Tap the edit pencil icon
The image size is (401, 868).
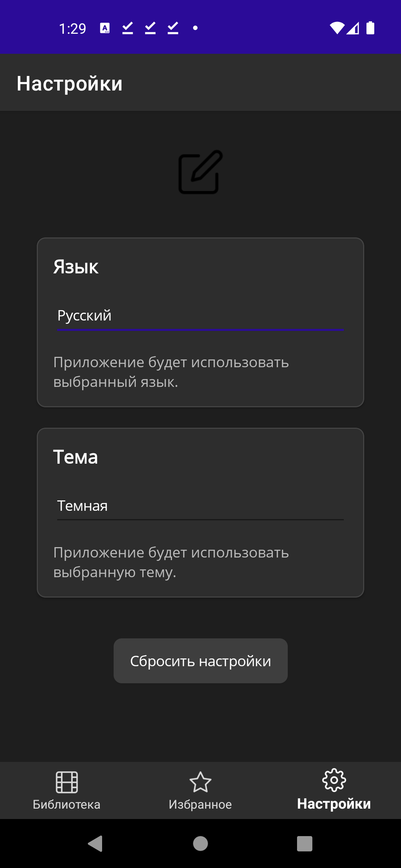tap(200, 172)
